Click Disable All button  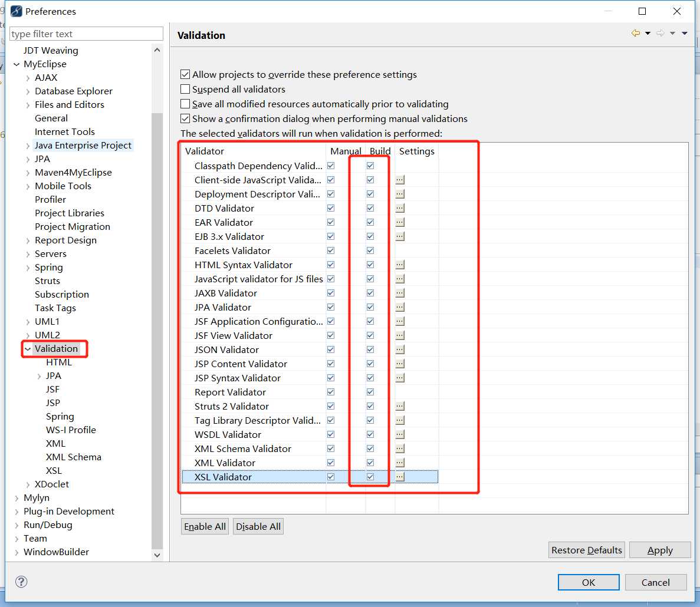258,527
